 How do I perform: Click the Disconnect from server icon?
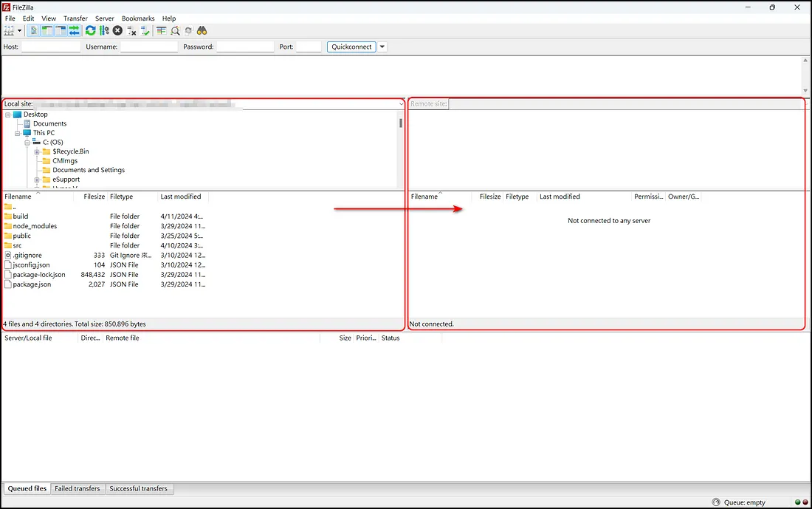[x=131, y=31]
